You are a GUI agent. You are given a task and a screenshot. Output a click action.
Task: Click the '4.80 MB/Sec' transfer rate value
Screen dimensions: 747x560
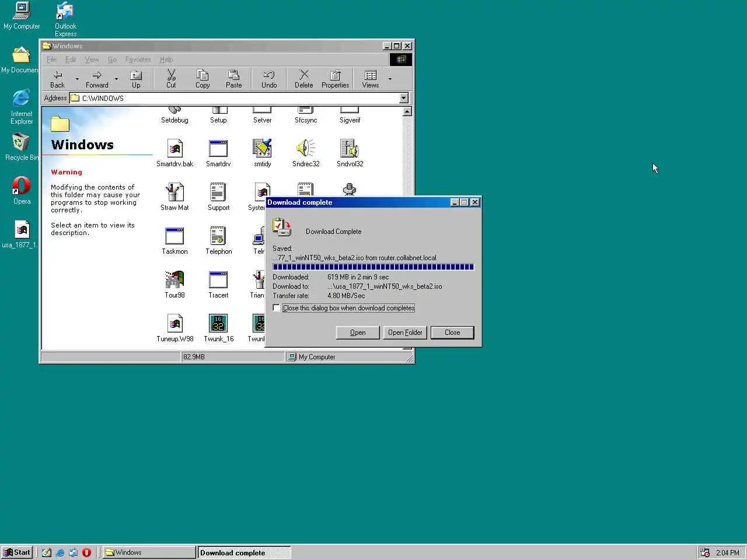[346, 296]
